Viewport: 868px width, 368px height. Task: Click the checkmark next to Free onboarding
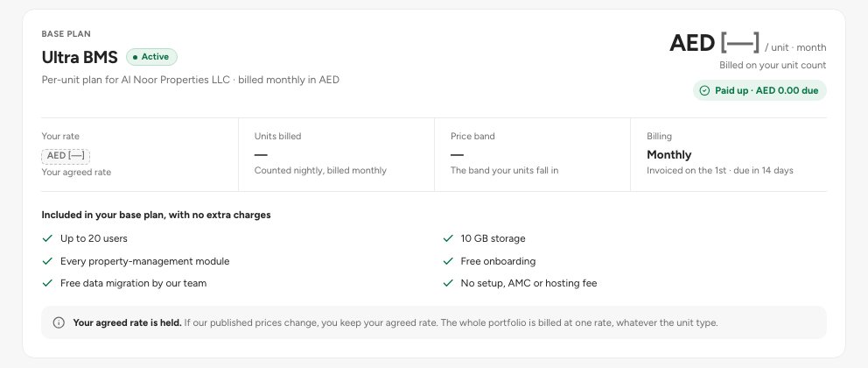point(448,261)
